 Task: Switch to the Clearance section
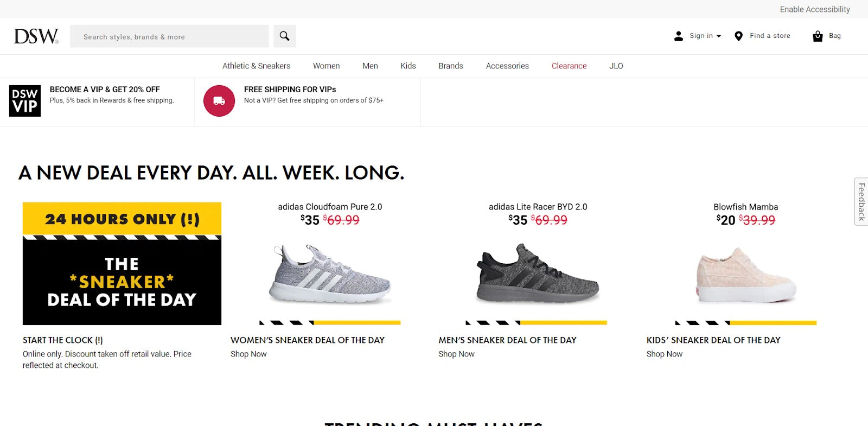pos(569,66)
